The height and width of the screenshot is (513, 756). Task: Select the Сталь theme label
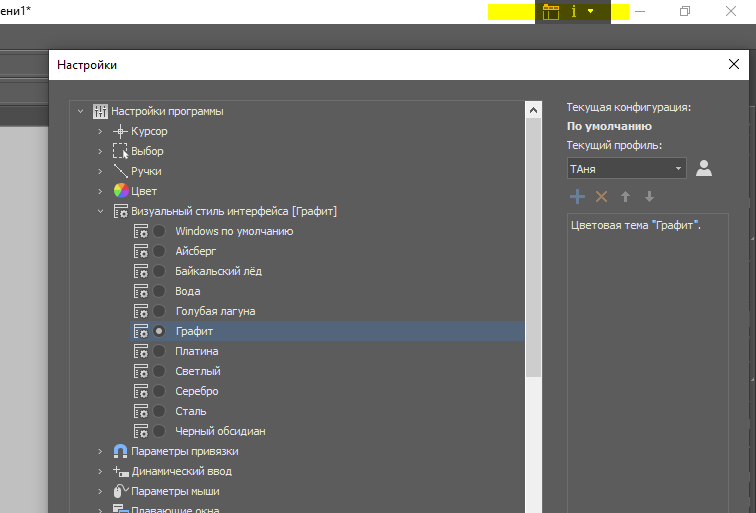(x=191, y=411)
